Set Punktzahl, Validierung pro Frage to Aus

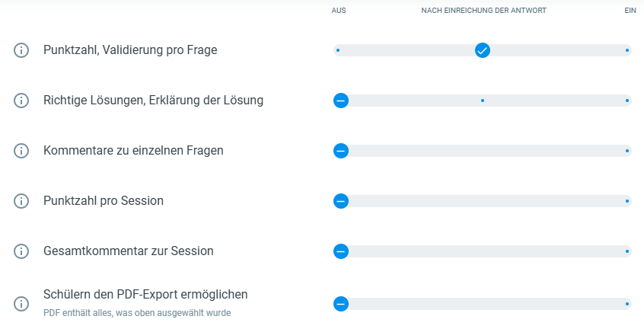[x=338, y=50]
